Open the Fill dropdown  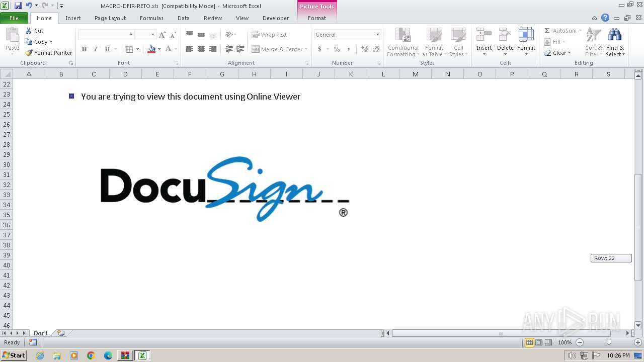pyautogui.click(x=555, y=42)
